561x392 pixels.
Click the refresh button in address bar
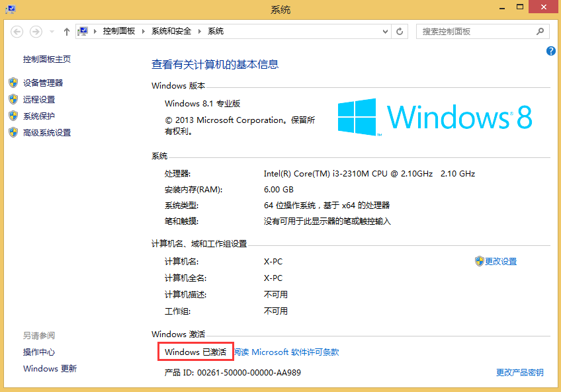[400, 31]
